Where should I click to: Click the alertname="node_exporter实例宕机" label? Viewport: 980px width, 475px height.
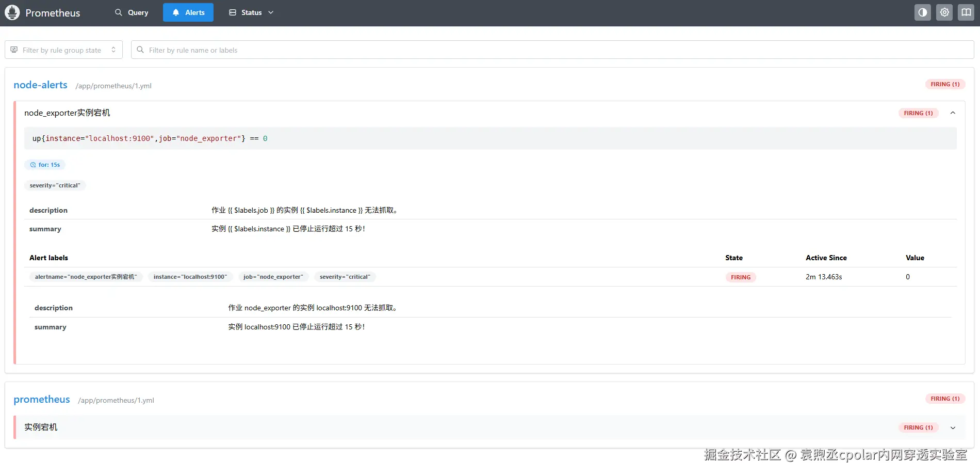click(86, 277)
